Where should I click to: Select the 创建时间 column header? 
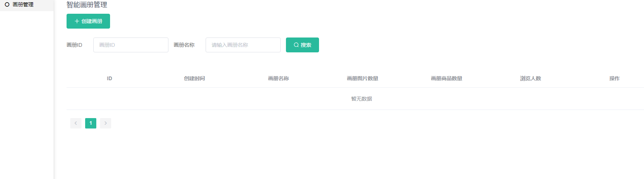tap(194, 78)
